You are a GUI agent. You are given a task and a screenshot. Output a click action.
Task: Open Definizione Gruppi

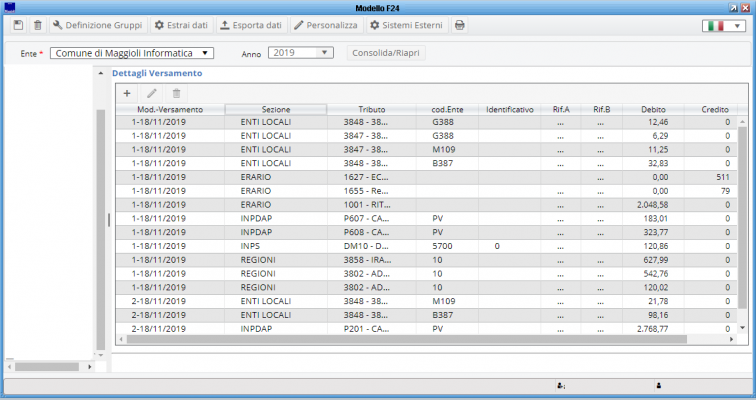point(97,24)
